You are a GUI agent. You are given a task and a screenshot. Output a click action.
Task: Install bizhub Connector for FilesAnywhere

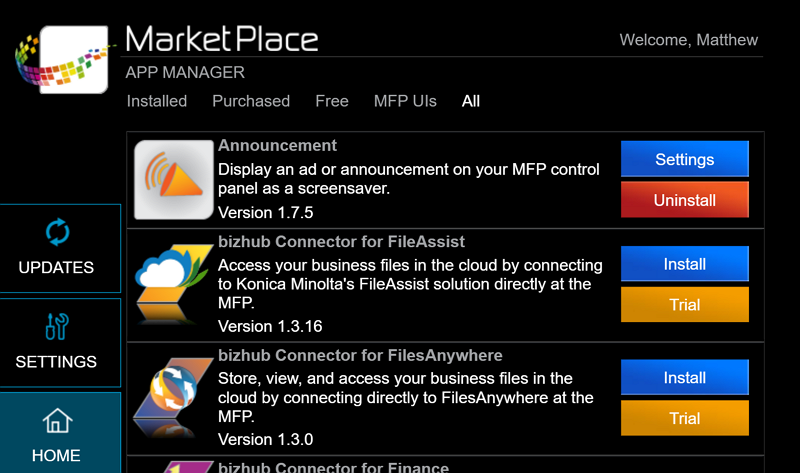(x=685, y=377)
